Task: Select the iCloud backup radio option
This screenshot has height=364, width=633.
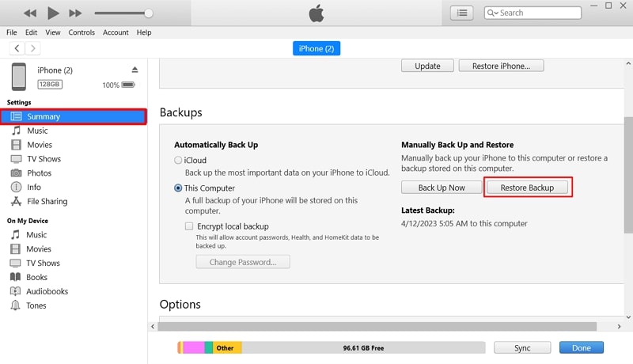Action: 178,161
